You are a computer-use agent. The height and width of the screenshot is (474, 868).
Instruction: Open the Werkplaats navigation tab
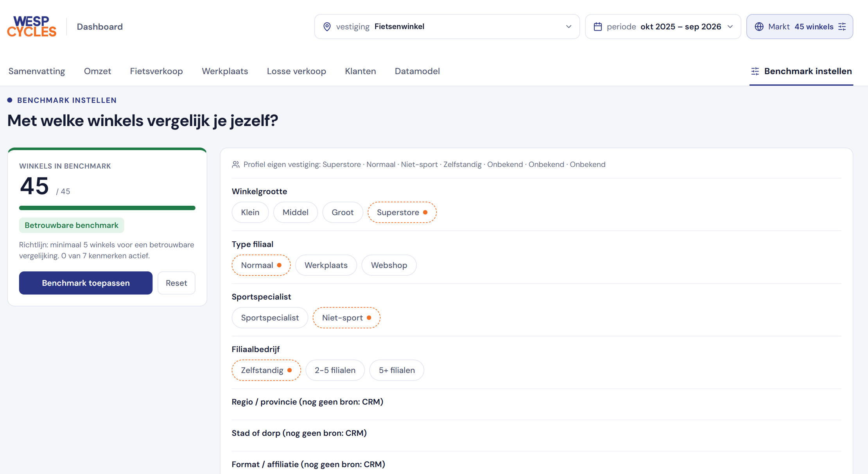225,71
